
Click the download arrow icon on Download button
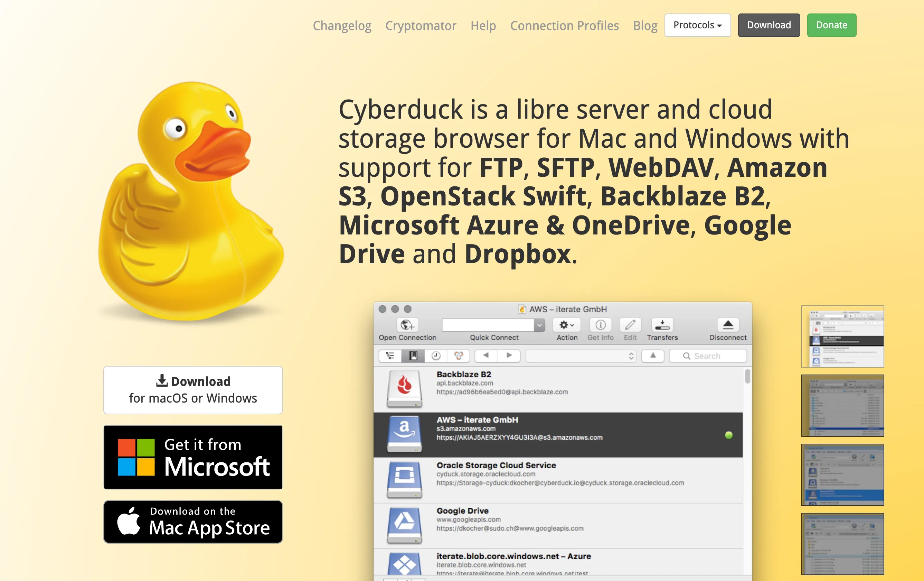162,380
